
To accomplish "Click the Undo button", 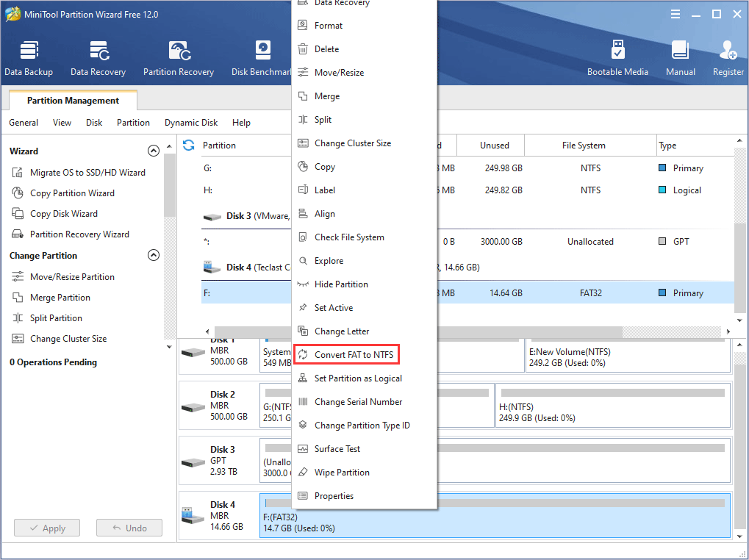I will point(129,528).
